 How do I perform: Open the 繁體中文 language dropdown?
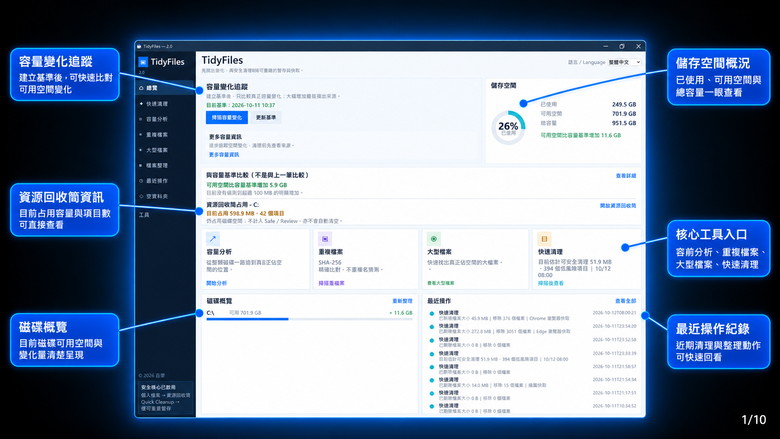pyautogui.click(x=624, y=62)
